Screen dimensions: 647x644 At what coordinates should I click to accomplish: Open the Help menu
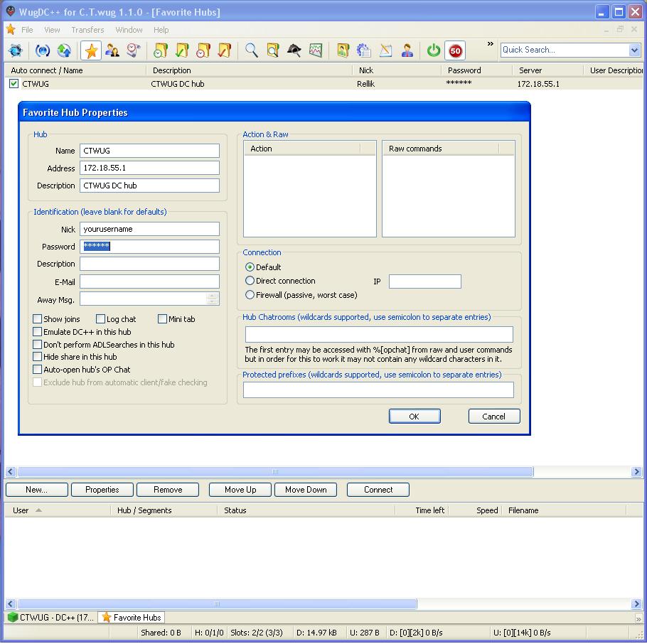[x=161, y=30]
